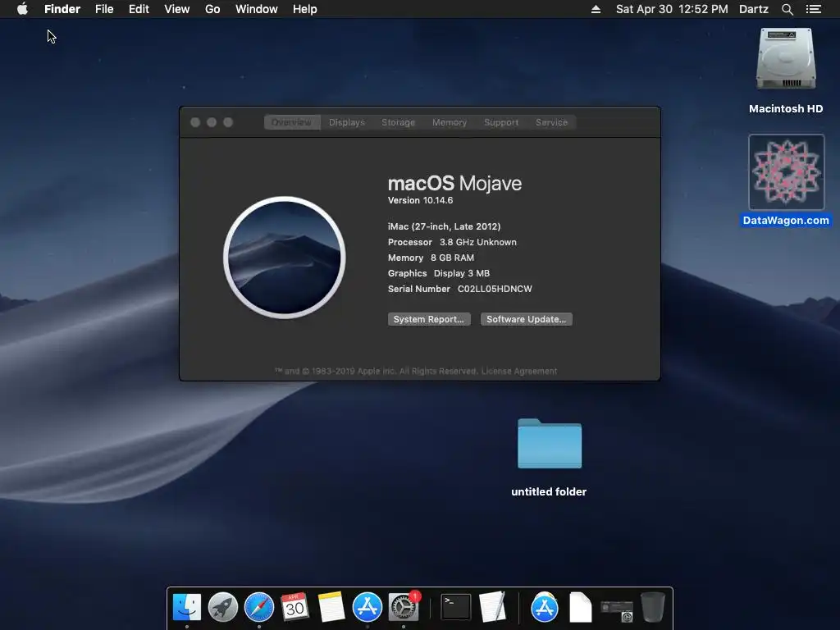Viewport: 840px width, 630px height.
Task: Open the Dartz user menu
Action: point(754,9)
